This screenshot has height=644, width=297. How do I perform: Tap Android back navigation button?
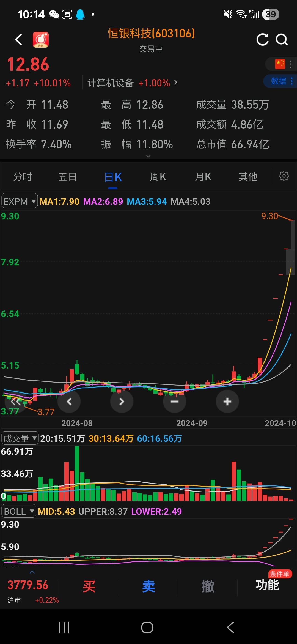point(230,627)
